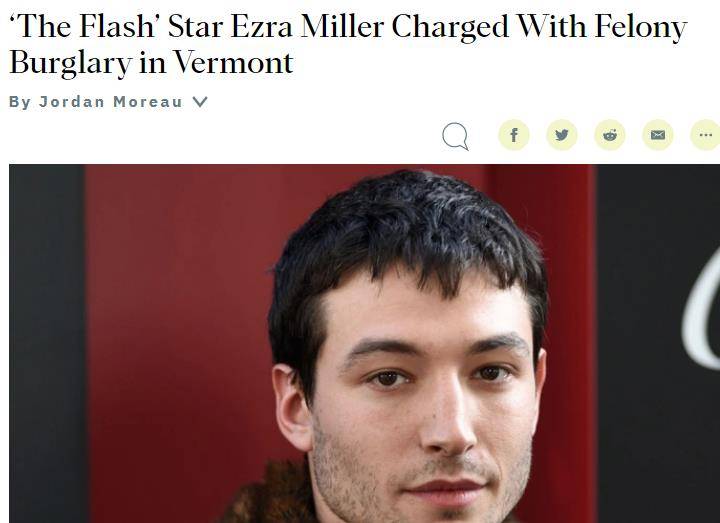
Task: Share the article on Reddit
Action: (610, 135)
